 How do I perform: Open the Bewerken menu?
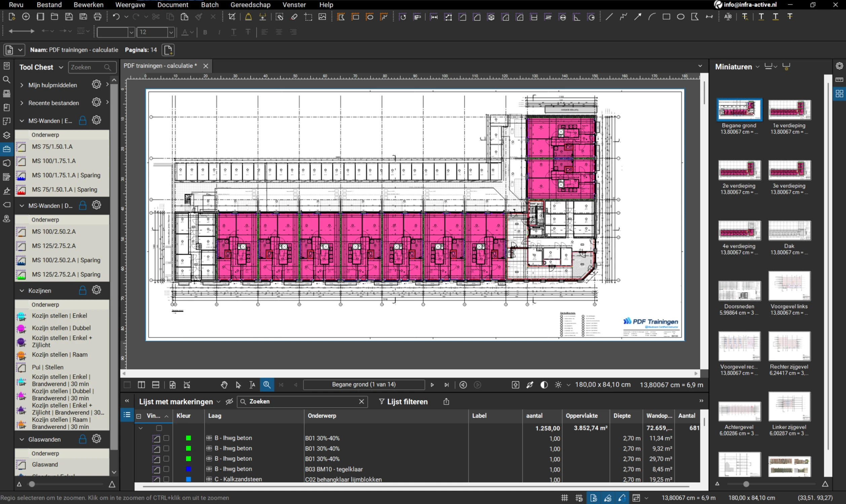pos(88,5)
